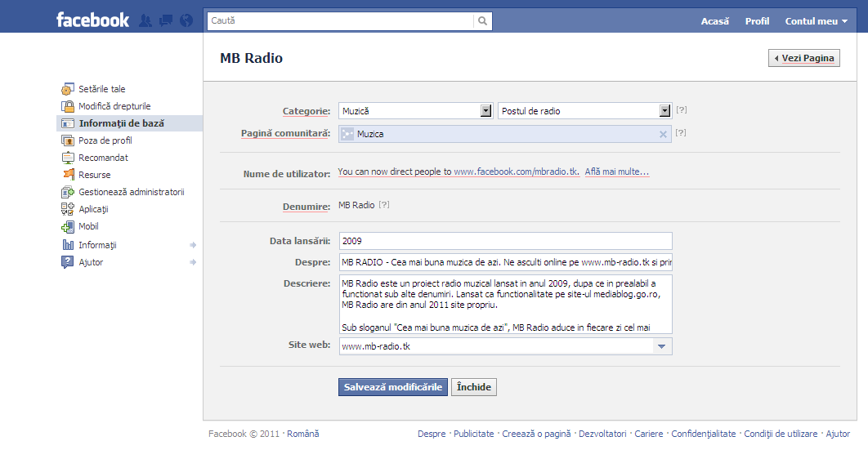
Task: Open messages icon in header
Action: 166,21
